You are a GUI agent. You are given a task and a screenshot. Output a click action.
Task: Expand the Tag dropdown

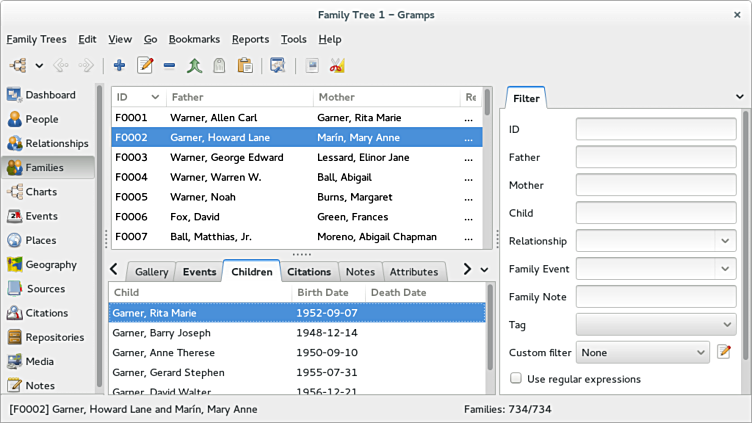point(725,325)
